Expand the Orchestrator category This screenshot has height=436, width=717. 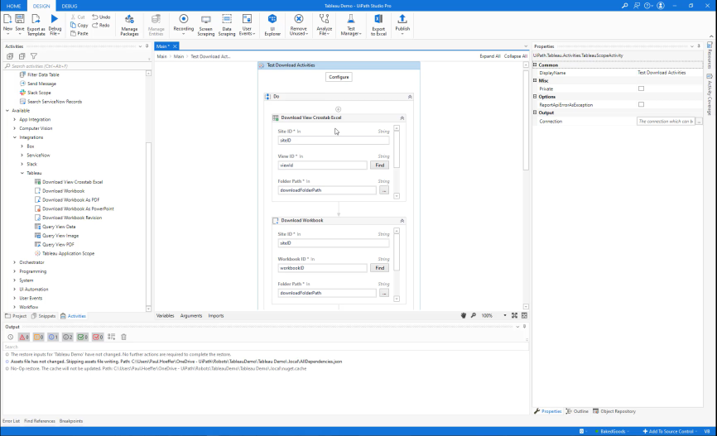[x=15, y=262]
